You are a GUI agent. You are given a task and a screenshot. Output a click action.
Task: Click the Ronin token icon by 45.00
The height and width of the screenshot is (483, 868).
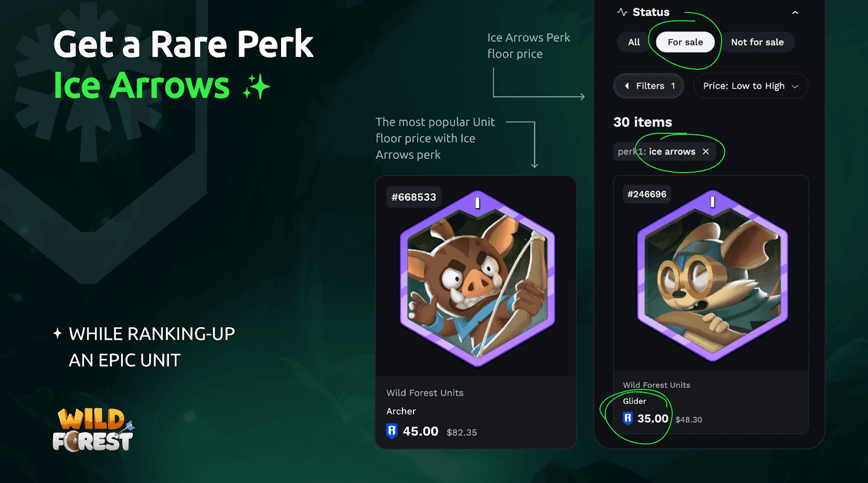(392, 431)
